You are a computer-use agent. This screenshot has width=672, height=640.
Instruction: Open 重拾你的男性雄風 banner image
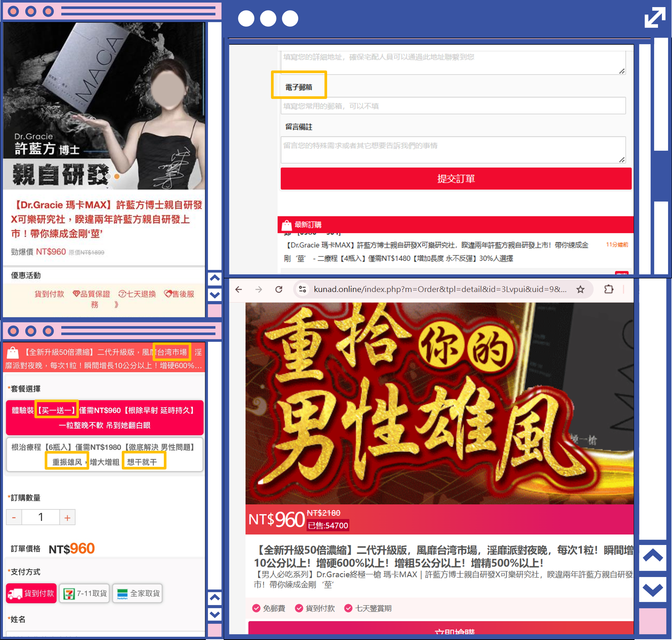click(x=439, y=404)
